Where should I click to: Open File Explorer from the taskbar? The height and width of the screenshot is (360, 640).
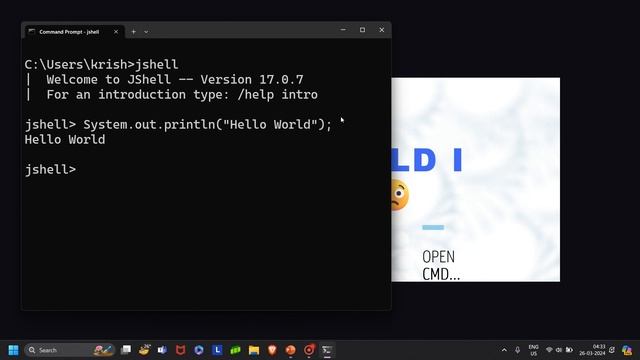pos(254,350)
